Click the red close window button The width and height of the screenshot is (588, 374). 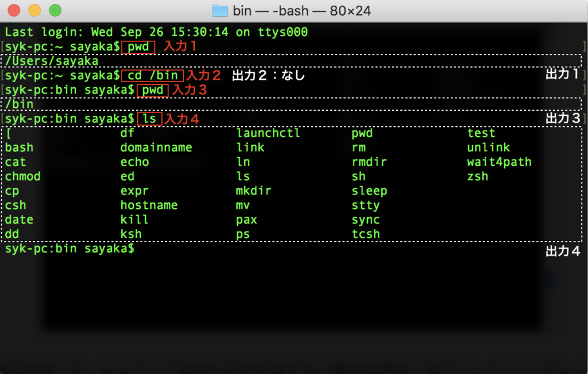pyautogui.click(x=14, y=10)
